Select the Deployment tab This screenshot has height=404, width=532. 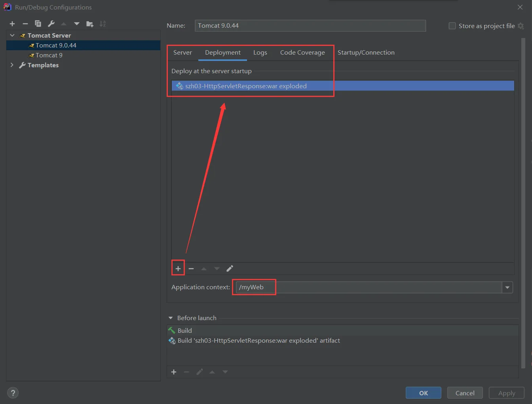click(x=223, y=53)
